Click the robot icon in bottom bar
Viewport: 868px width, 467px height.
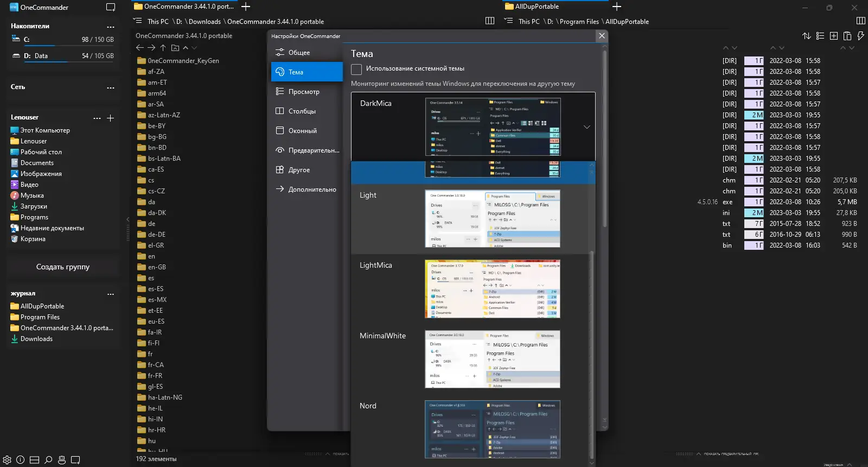pos(62,459)
